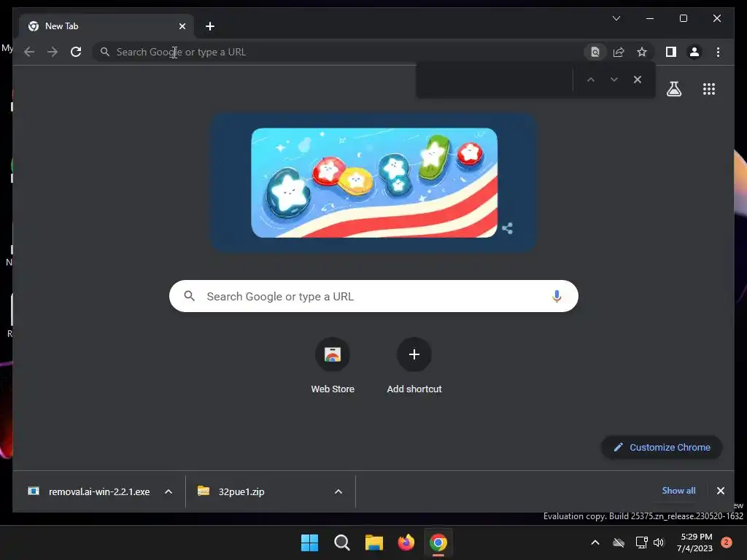Image resolution: width=747 pixels, height=560 pixels.
Task: Open Windows taskbar search
Action: pyautogui.click(x=342, y=542)
